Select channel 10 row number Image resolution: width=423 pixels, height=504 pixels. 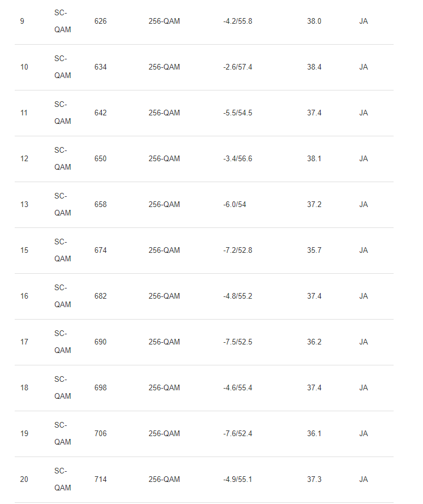tap(24, 67)
